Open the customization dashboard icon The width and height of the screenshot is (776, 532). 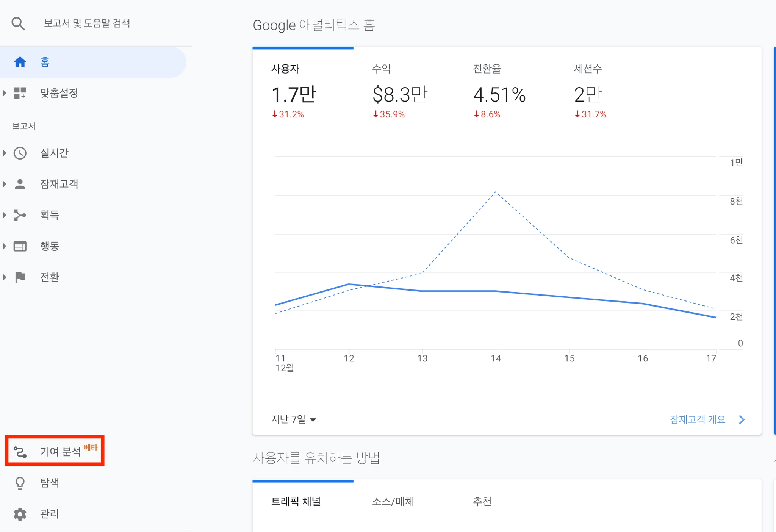click(20, 93)
